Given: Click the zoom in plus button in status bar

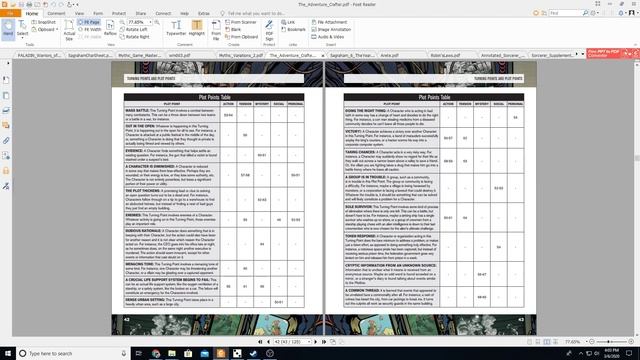Looking at the screenshot, I should [631, 342].
